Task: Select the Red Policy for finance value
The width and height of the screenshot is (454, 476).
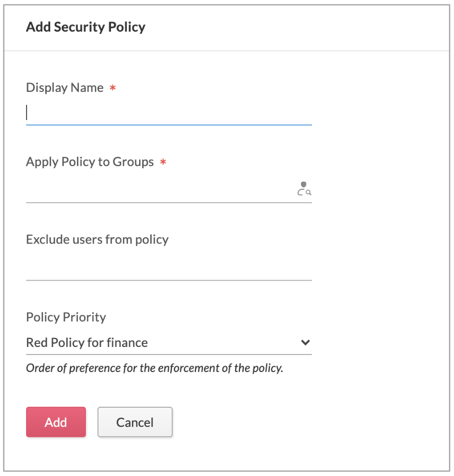Action: click(x=87, y=343)
